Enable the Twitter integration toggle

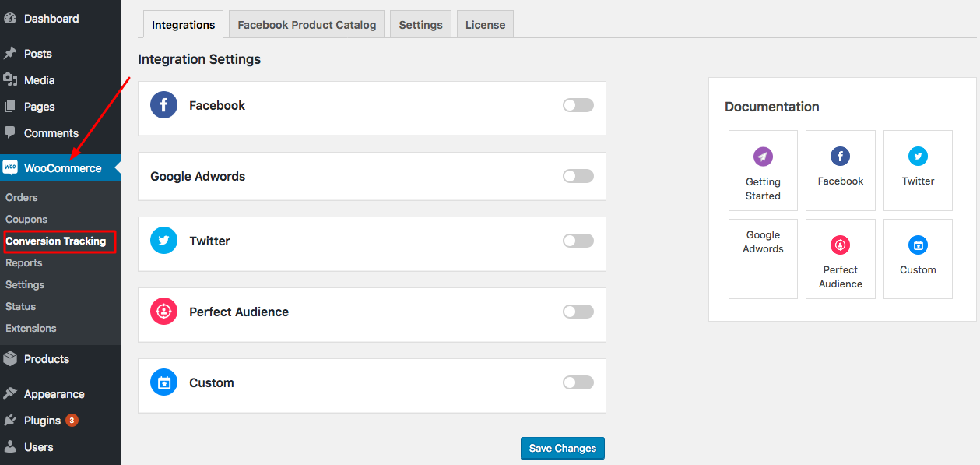(578, 241)
